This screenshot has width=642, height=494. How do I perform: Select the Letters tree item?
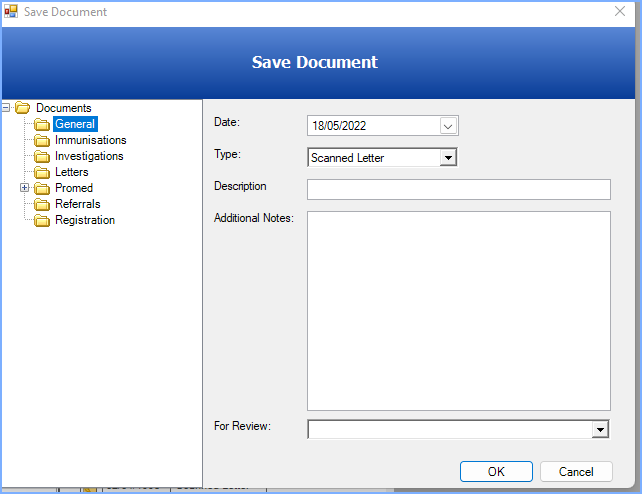[x=72, y=172]
